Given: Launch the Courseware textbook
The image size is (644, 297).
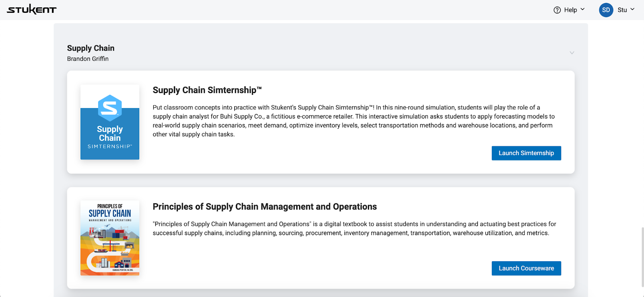Looking at the screenshot, I should (x=526, y=268).
